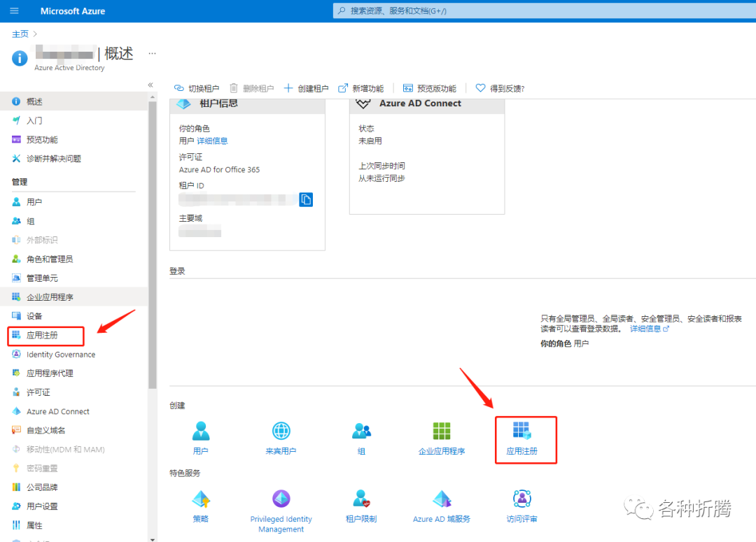Open 预览功能 sidebar item
The width and height of the screenshot is (756, 542).
73,140
